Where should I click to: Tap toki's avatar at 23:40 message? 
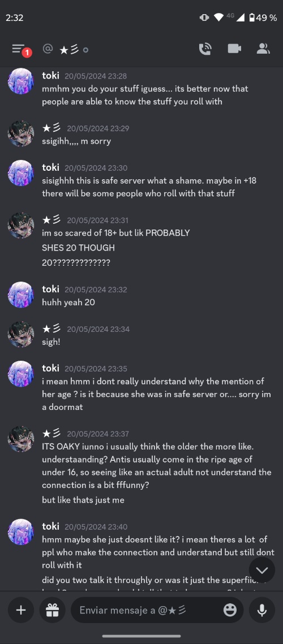pos(20,532)
